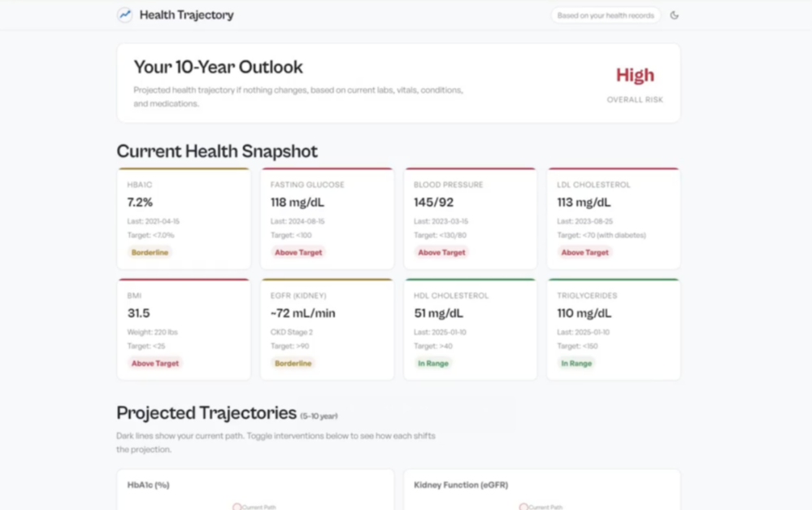Screen dimensions: 812x510
Task: Open the Triglycerides 110 mg/dL card
Action: pyautogui.click(x=613, y=329)
